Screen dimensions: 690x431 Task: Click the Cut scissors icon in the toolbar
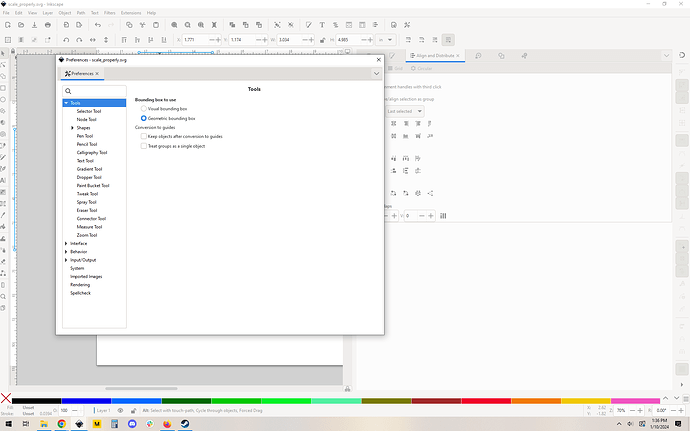pyautogui.click(x=143, y=25)
